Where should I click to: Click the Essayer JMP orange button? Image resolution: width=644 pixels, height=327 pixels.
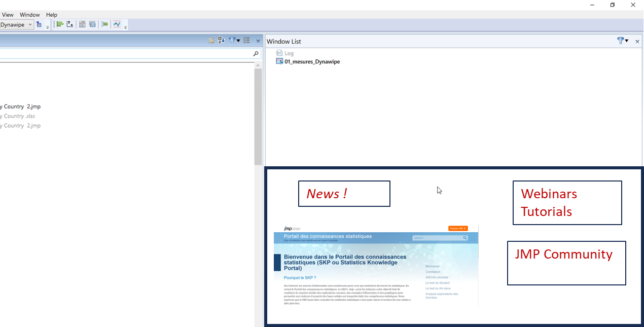click(458, 228)
